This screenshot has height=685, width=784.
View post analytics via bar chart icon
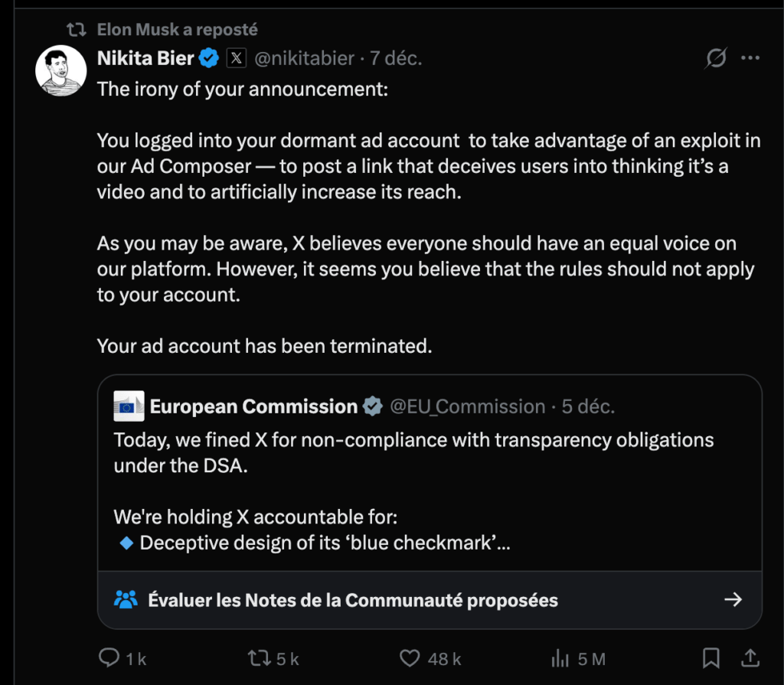point(559,657)
